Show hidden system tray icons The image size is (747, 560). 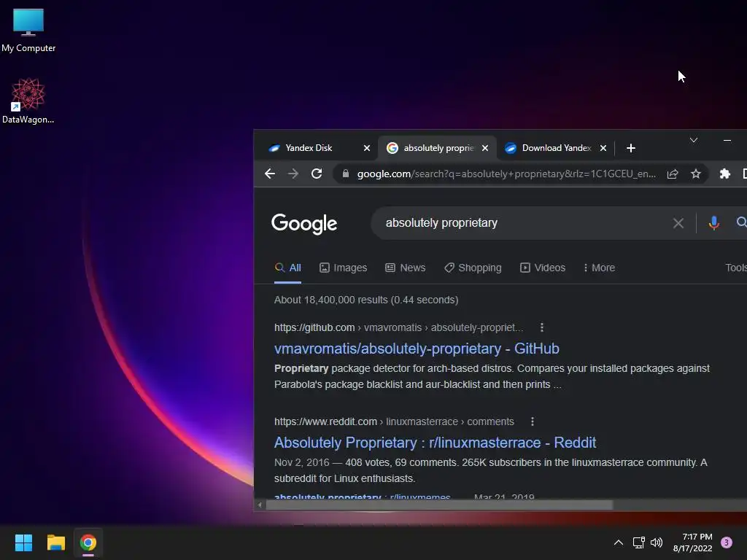[618, 542]
